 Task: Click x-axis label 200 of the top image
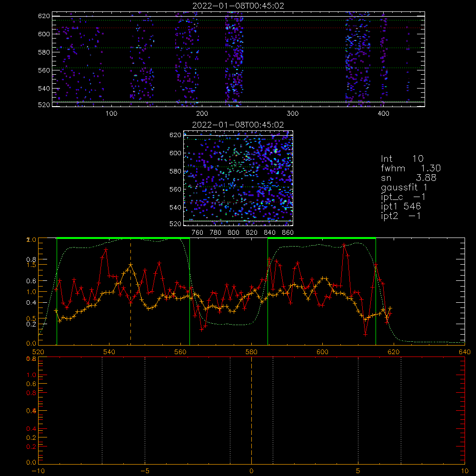tap(202, 114)
